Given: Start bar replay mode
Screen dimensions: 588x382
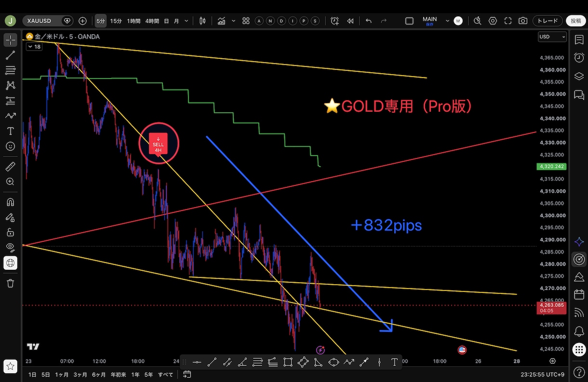Looking at the screenshot, I should pos(350,21).
